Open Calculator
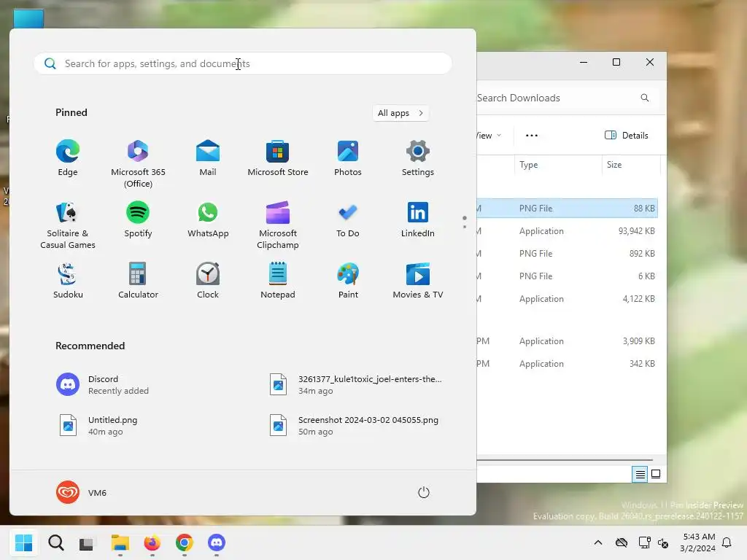 (x=138, y=281)
